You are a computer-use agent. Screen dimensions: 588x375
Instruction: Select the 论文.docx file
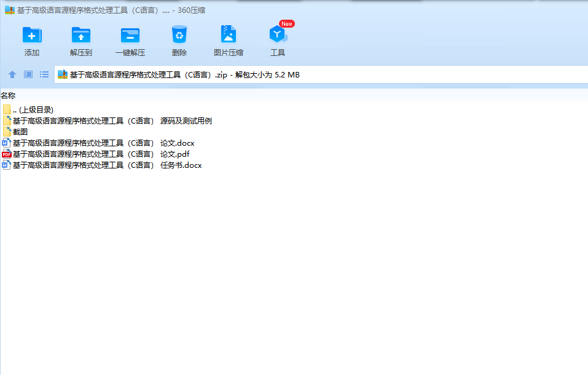click(x=98, y=143)
